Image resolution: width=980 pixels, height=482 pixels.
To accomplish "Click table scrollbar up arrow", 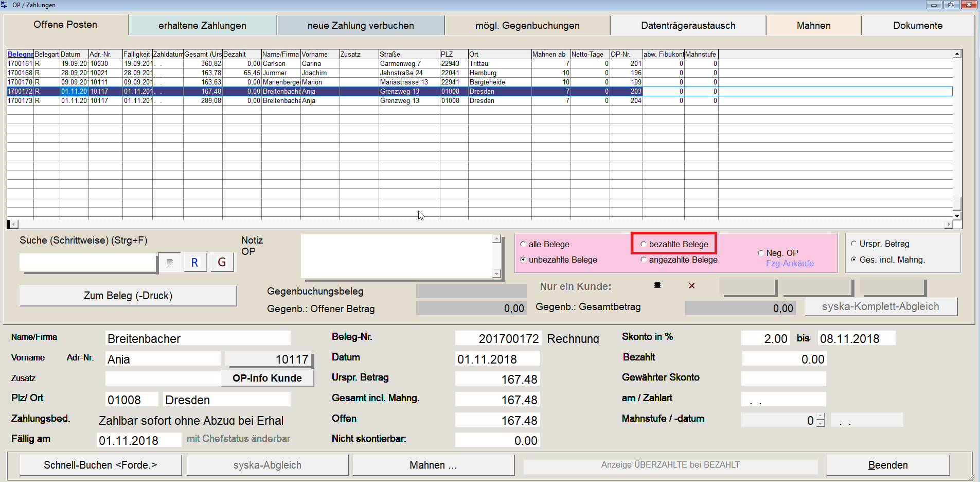I will click(957, 54).
